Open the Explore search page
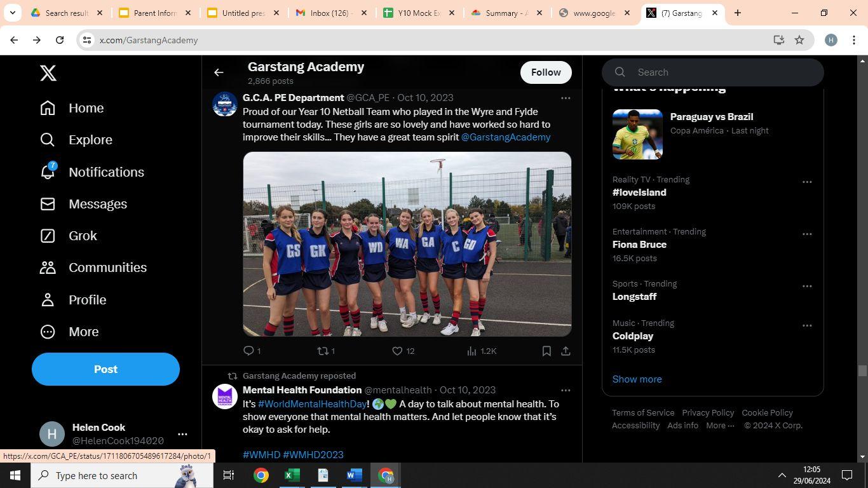Viewport: 868px width, 488px height. [76, 140]
